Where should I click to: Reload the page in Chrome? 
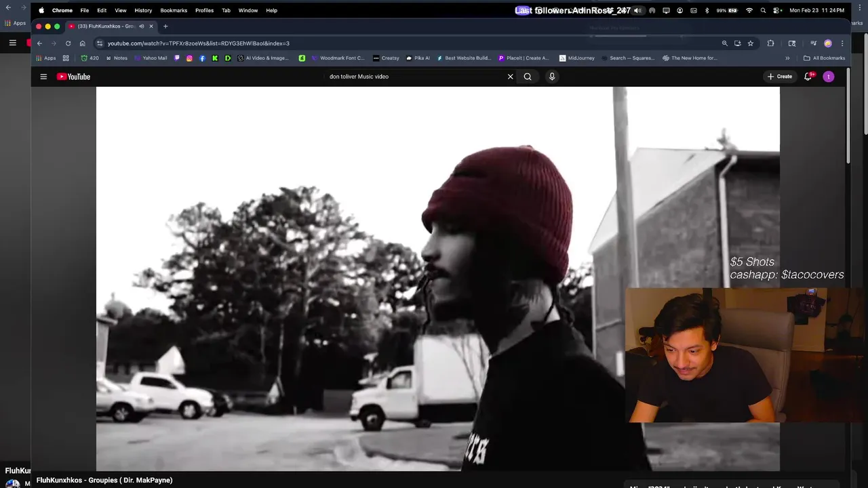coord(68,43)
